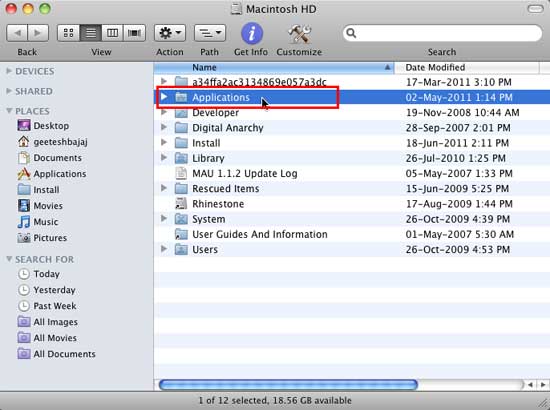Expand the a34ffa2ac3134869e057a3dc folder
This screenshot has height=410, width=550.
tap(164, 81)
